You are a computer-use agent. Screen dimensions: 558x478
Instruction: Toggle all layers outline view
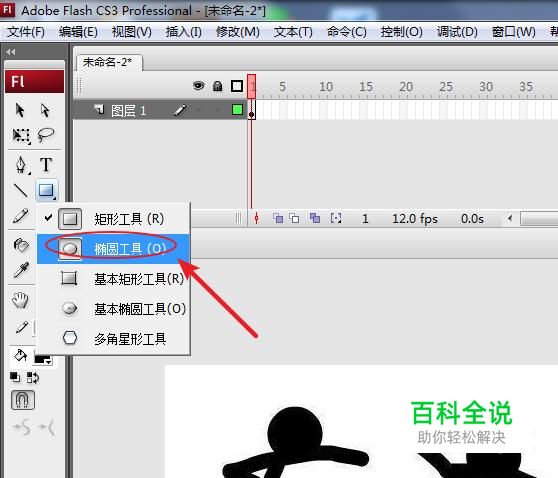click(237, 86)
